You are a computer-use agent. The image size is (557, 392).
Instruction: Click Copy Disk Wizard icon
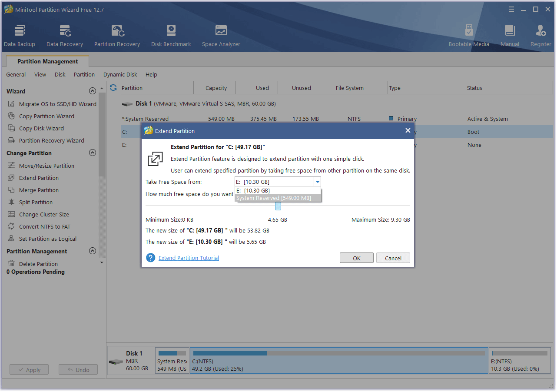(11, 128)
